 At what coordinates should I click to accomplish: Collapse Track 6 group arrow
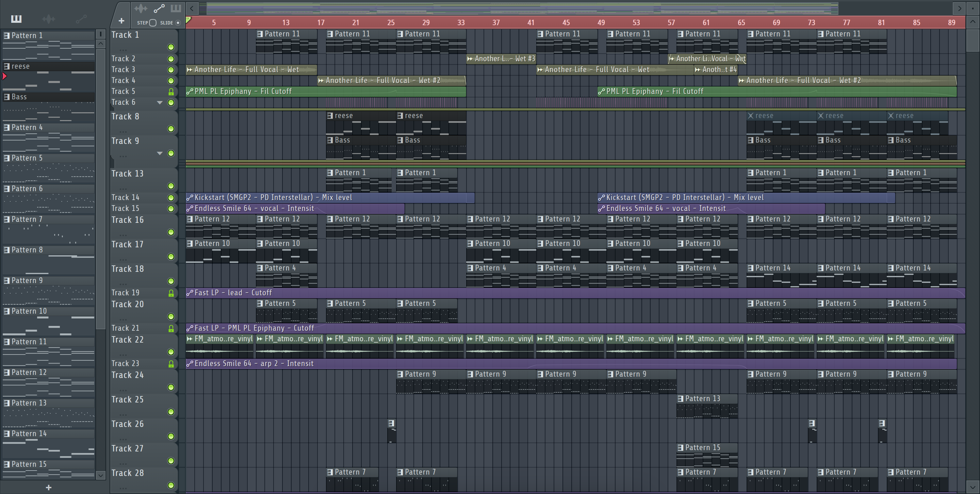click(160, 103)
